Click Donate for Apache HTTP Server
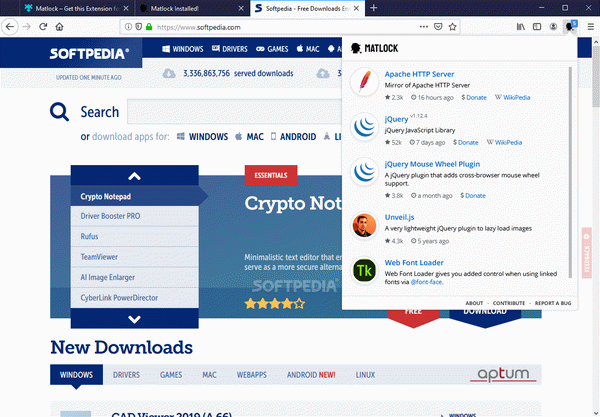The image size is (600, 417). (476, 98)
